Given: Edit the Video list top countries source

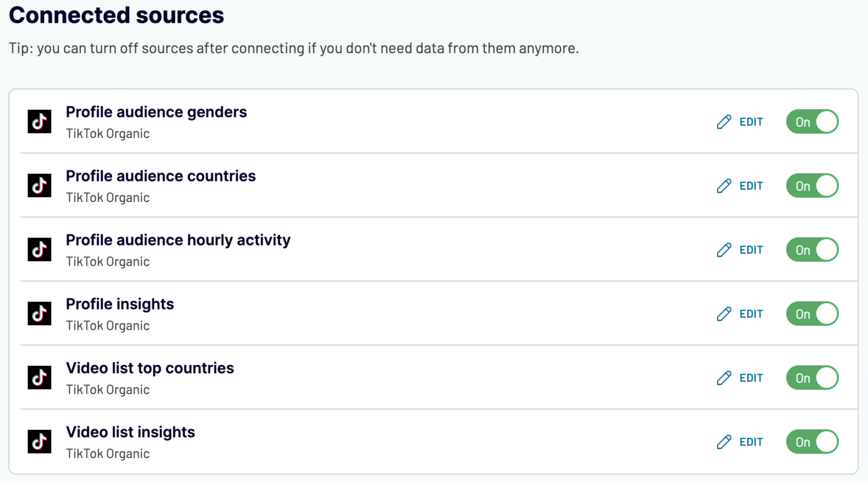Looking at the screenshot, I should pos(752,377).
